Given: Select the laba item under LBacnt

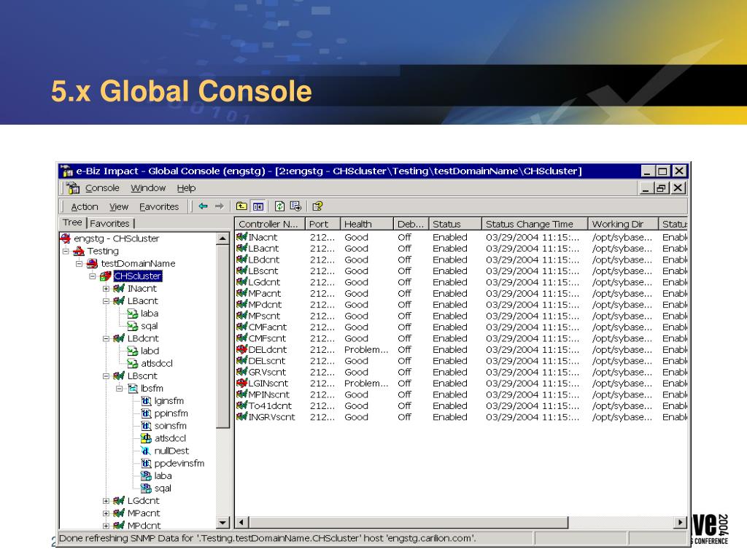Looking at the screenshot, I should click(149, 314).
